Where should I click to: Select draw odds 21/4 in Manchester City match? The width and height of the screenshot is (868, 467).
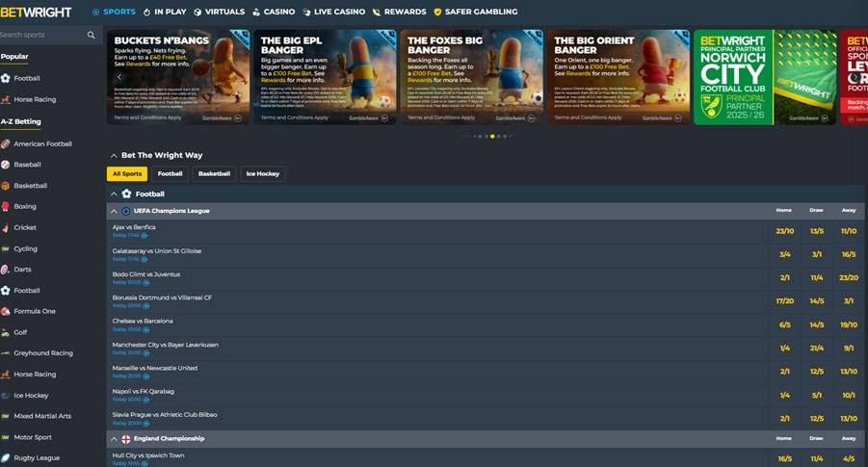tap(817, 348)
